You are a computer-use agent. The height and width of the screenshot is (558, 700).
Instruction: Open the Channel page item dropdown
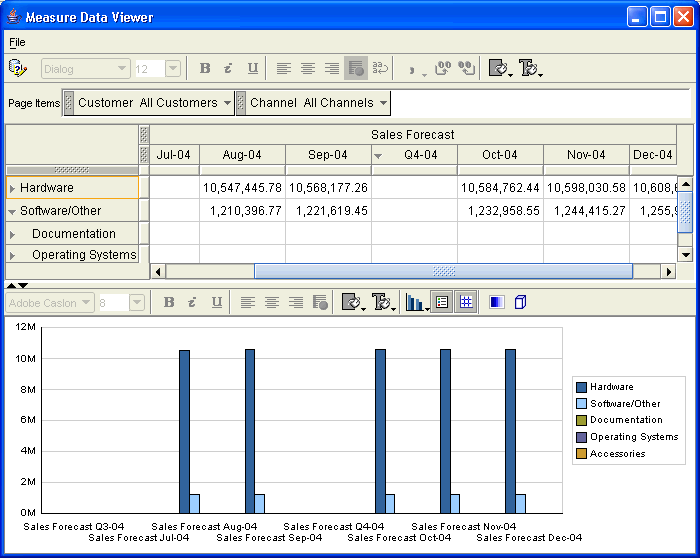(x=383, y=103)
